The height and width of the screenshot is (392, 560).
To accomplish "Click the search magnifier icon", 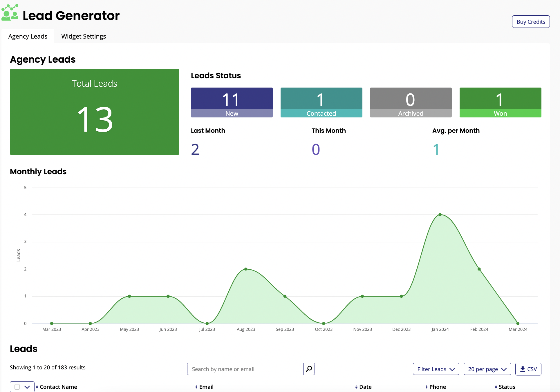I will 308,369.
